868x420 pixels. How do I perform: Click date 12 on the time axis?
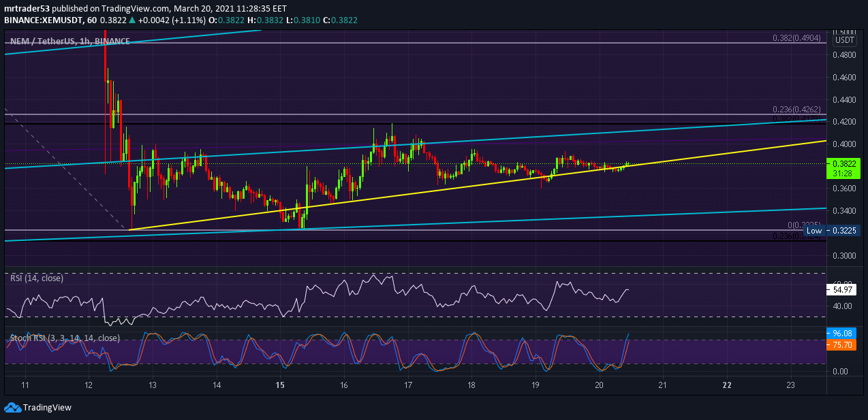point(89,385)
